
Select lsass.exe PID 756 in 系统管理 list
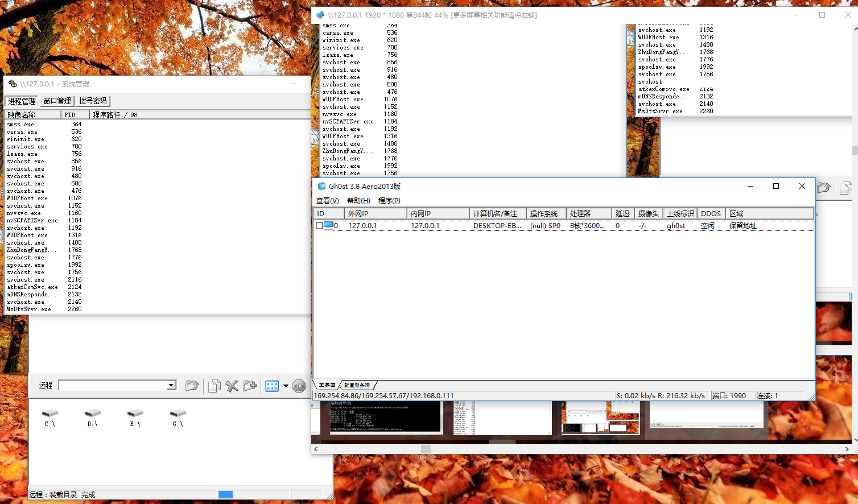pyautogui.click(x=44, y=154)
